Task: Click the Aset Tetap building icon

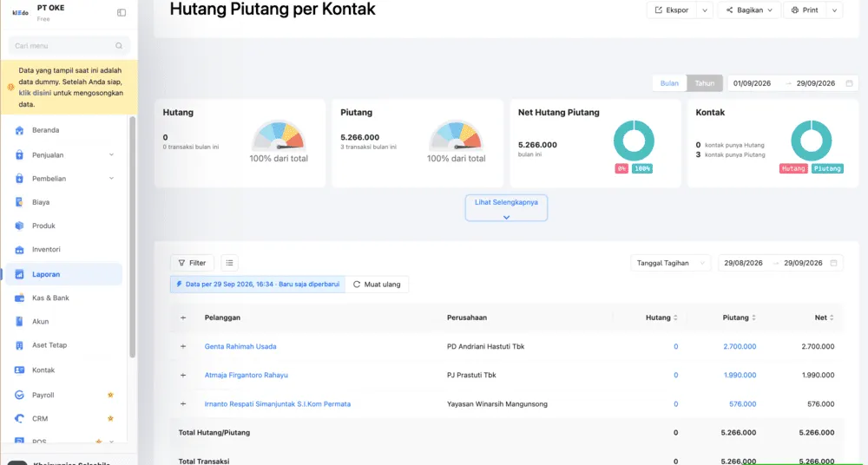Action: (x=19, y=345)
